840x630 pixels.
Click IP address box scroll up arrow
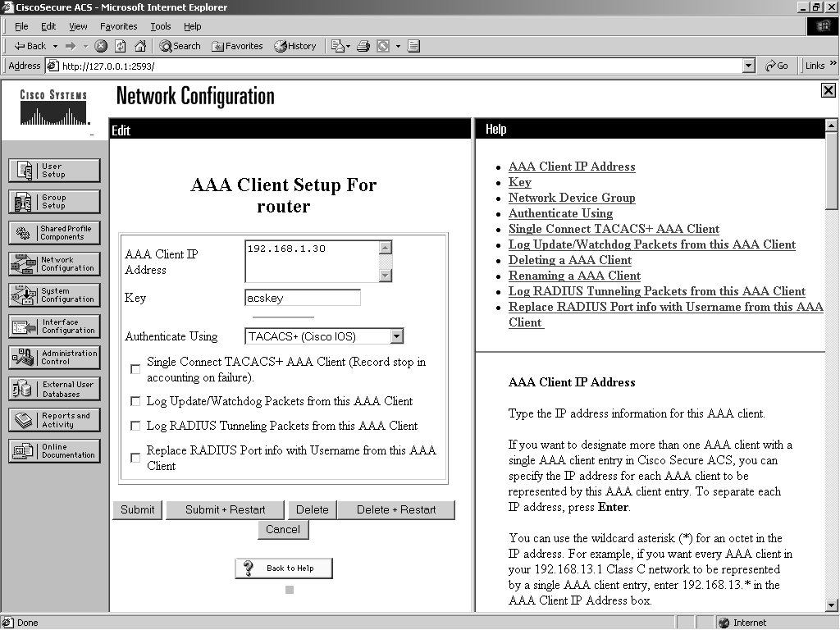tap(386, 247)
